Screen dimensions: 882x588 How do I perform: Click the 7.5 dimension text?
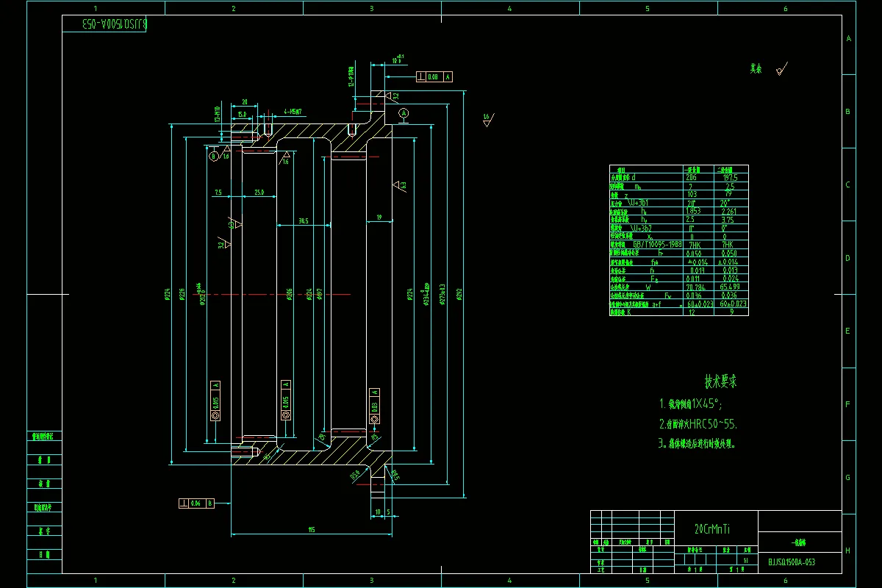(218, 192)
